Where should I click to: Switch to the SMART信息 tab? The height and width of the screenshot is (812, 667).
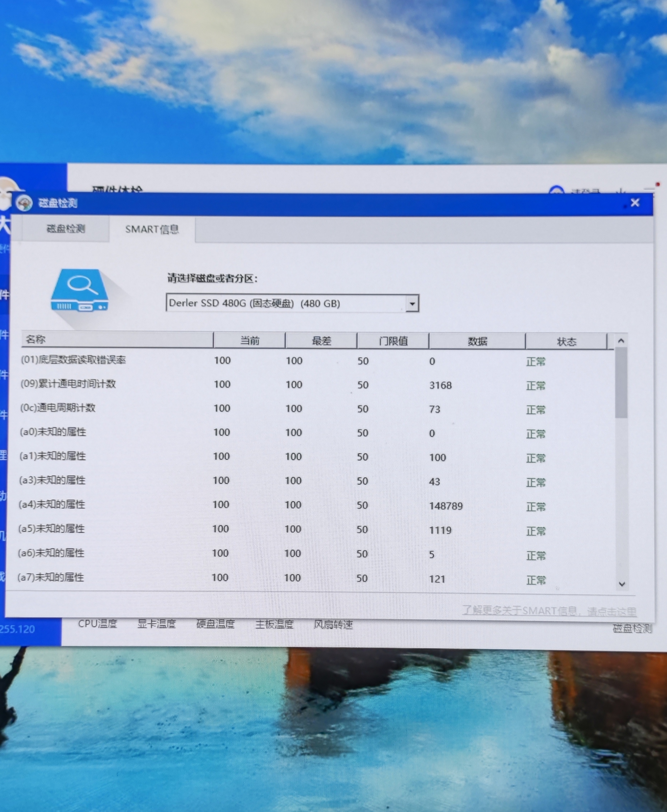point(152,229)
